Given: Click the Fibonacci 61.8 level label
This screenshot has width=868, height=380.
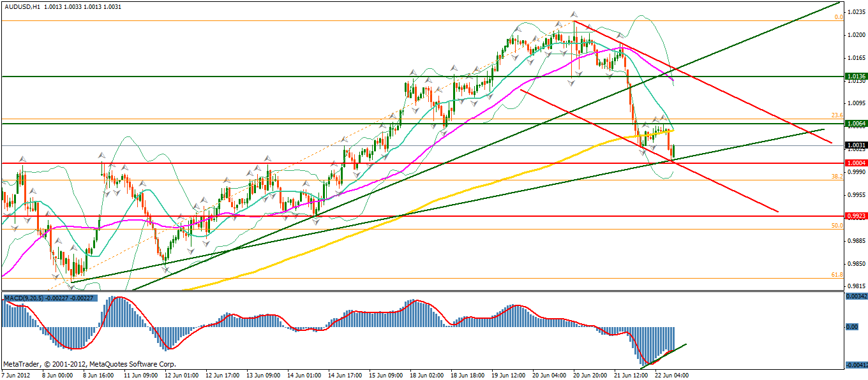Looking at the screenshot, I should tap(837, 274).
